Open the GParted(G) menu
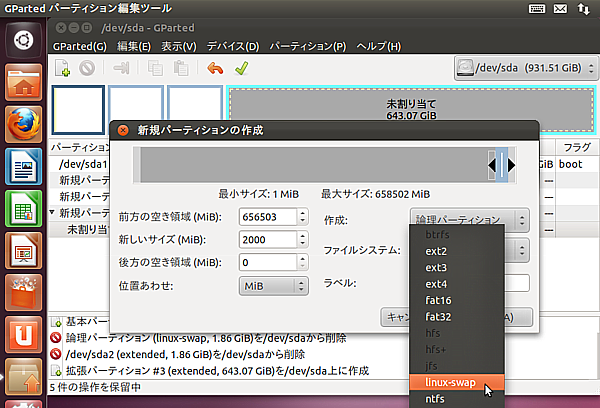600x408 pixels. coord(80,47)
